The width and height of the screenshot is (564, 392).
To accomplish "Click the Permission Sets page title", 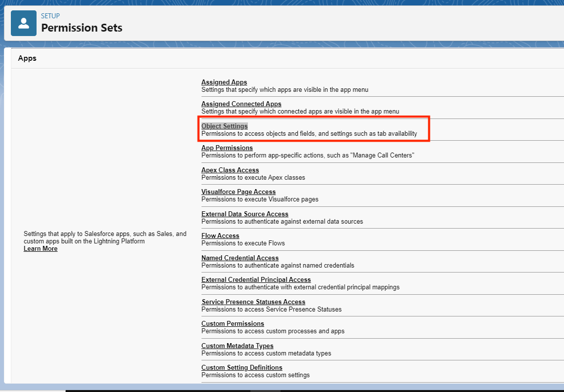I will 81,28.
